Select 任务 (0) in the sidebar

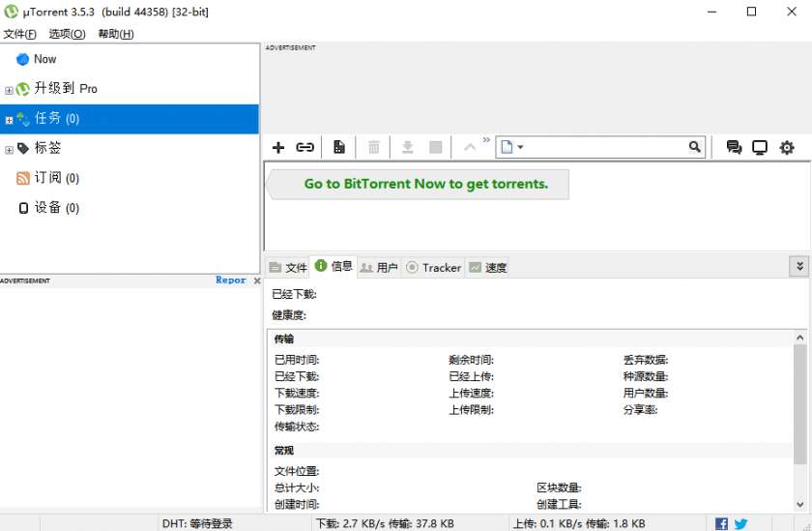pyautogui.click(x=130, y=119)
